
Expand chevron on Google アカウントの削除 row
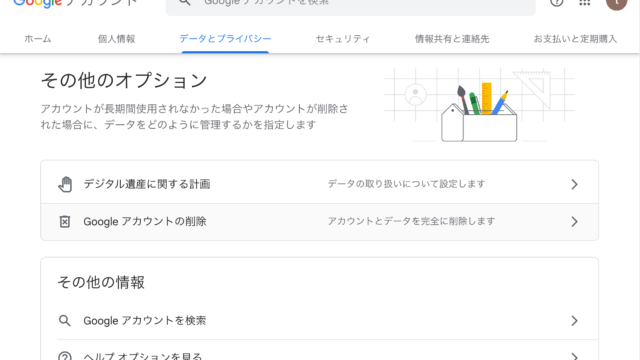574,222
